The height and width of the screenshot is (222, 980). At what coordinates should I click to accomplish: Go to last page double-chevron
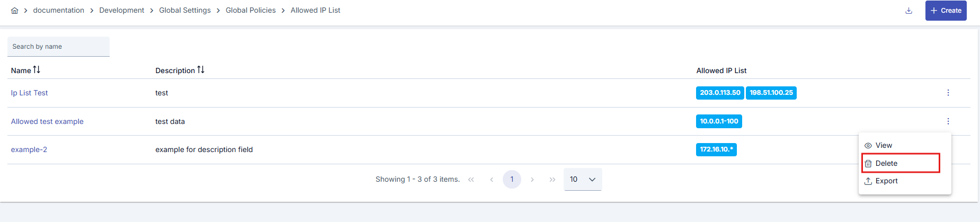coord(552,180)
